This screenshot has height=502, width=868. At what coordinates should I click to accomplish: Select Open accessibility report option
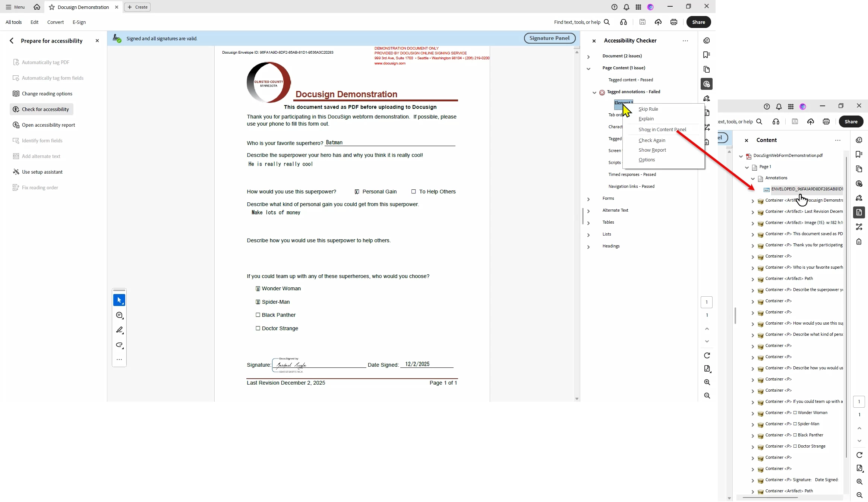48,125
